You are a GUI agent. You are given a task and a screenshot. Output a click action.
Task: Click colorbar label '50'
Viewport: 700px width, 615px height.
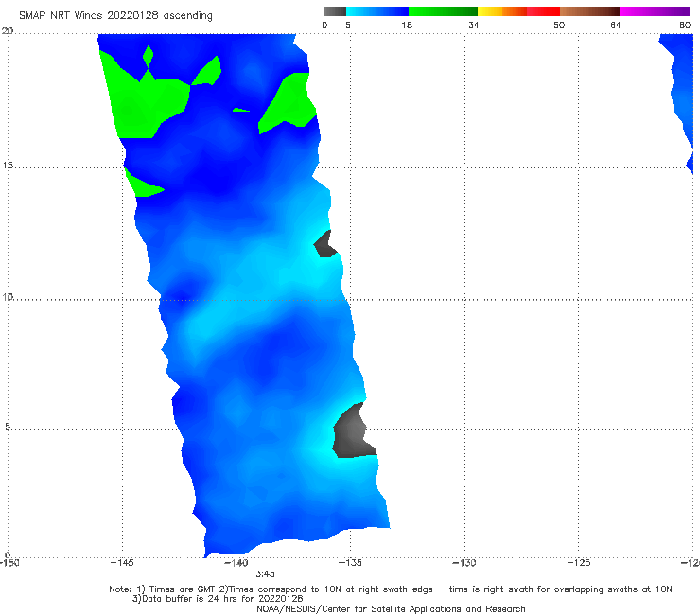click(x=559, y=26)
